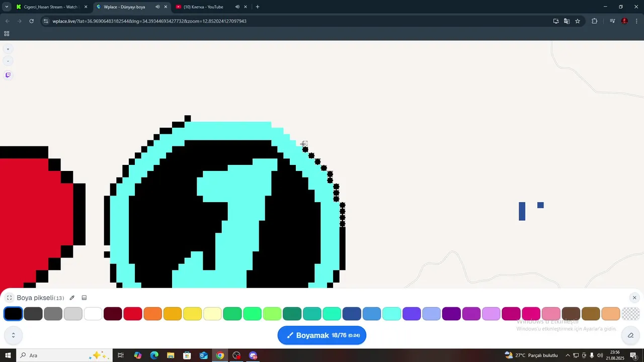This screenshot has width=644, height=362.
Task: Open the volume control in tray
Action: coord(600,355)
